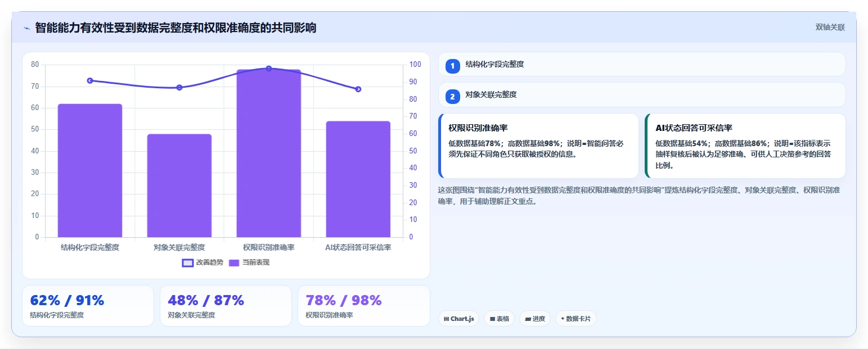Click the 进度 tag
This screenshot has height=349, width=868.
(534, 319)
